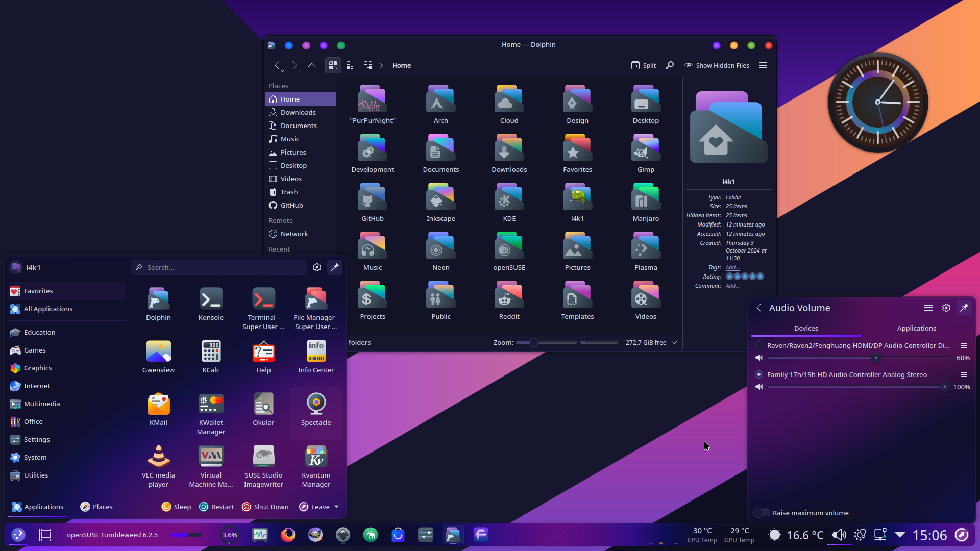Adjust Family 17h/19h Analog Stereo volume slider
The image size is (980, 551).
[x=859, y=387]
